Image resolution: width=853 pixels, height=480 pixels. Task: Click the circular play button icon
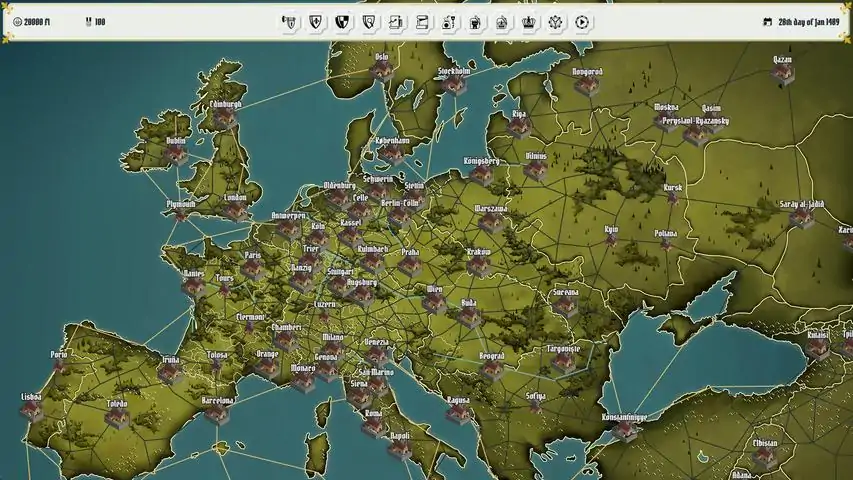(x=582, y=22)
